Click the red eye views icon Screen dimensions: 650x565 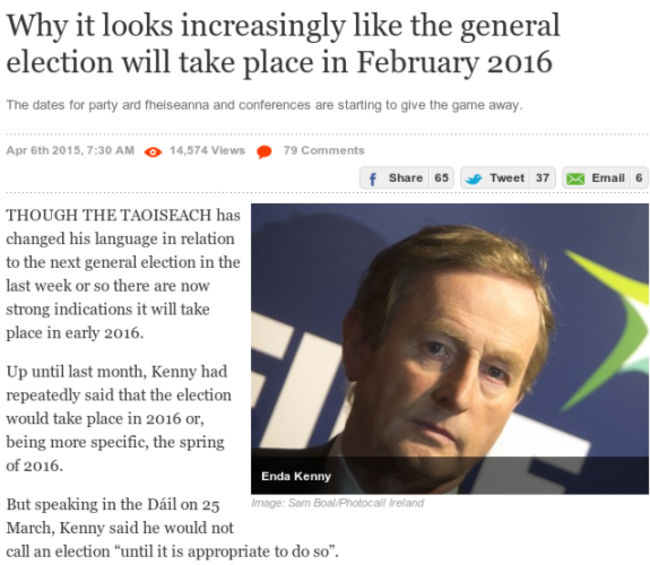tap(153, 151)
